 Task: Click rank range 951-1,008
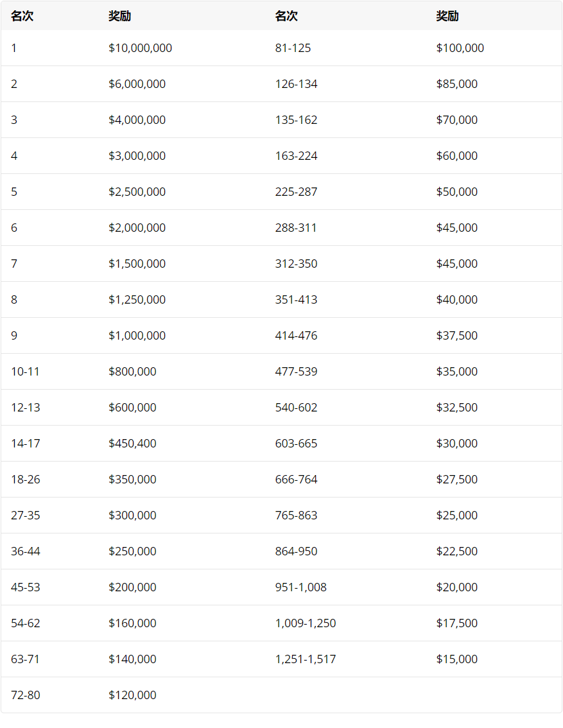[x=301, y=587]
